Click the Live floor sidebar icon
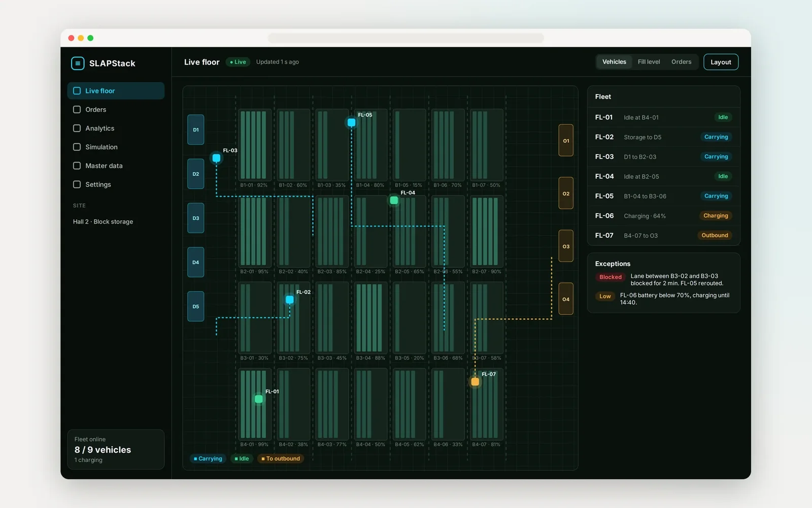The height and width of the screenshot is (508, 812). pos(77,91)
